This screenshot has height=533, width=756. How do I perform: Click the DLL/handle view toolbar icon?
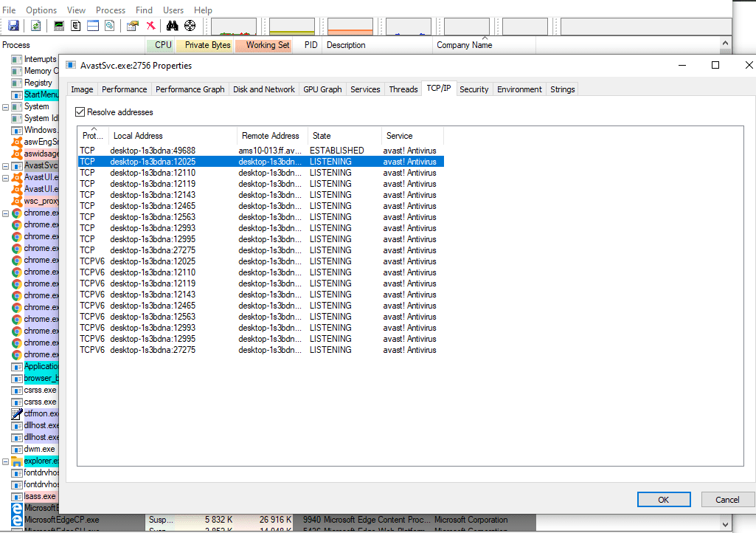[110, 26]
